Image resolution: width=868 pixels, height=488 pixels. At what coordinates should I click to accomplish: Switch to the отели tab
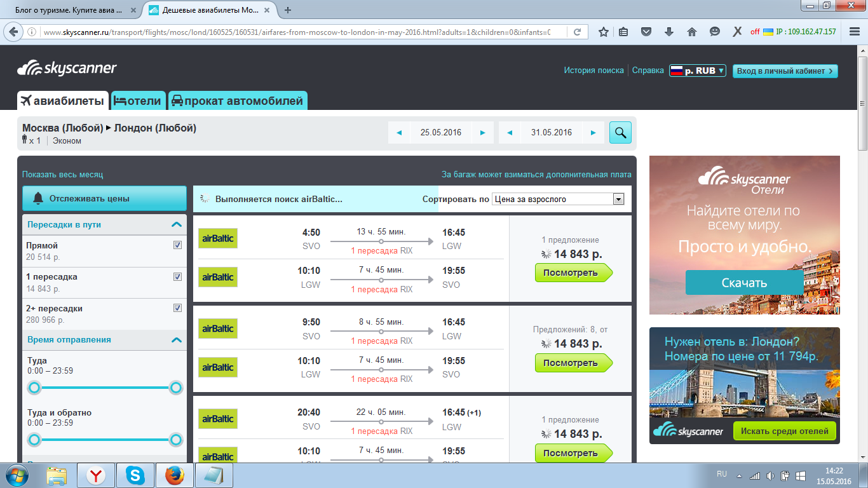click(x=139, y=100)
